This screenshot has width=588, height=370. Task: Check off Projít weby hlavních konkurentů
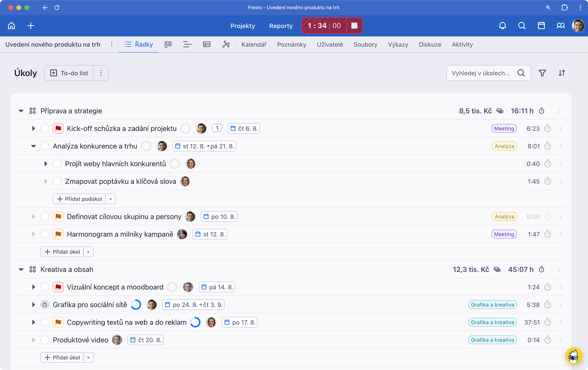(57, 164)
